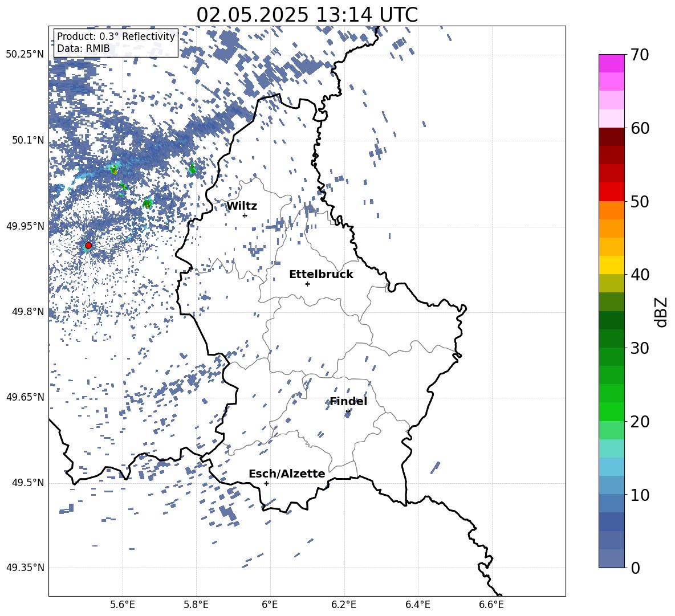
Task: Click the Wiltz cross marker
Action: click(x=245, y=215)
